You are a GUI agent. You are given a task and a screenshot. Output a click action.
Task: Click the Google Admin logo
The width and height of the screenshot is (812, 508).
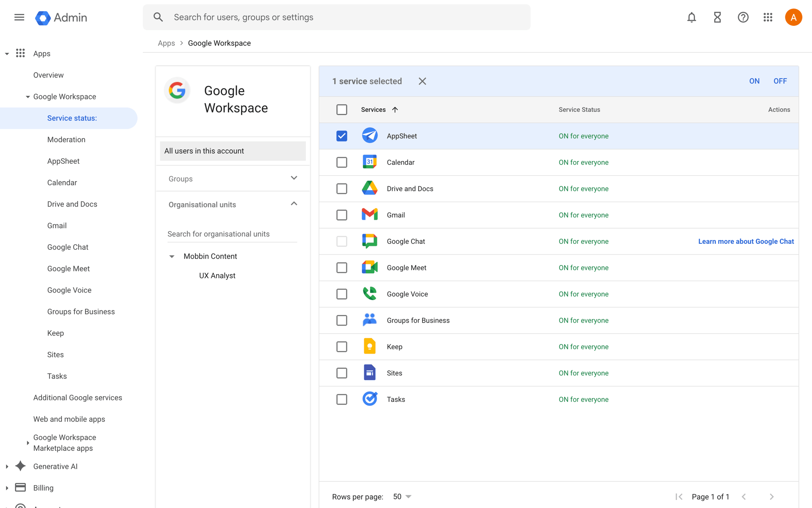pos(61,17)
